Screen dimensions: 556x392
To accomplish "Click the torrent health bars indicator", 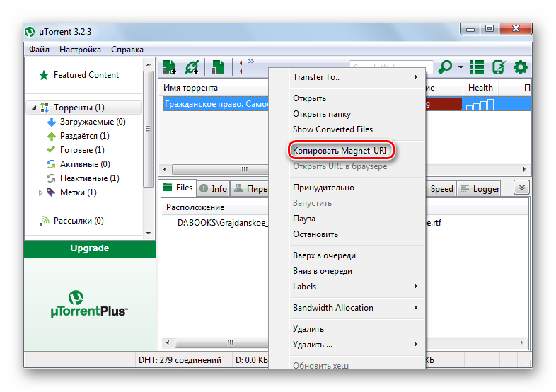I will click(480, 105).
